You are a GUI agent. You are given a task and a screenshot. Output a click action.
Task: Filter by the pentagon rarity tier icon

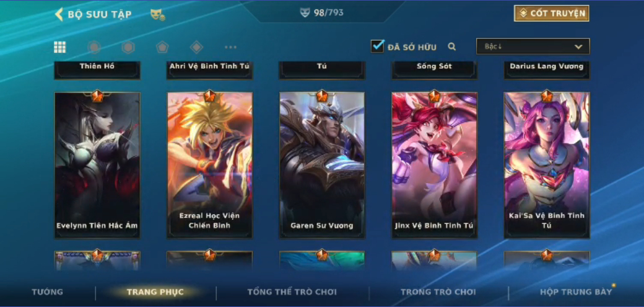(x=163, y=47)
